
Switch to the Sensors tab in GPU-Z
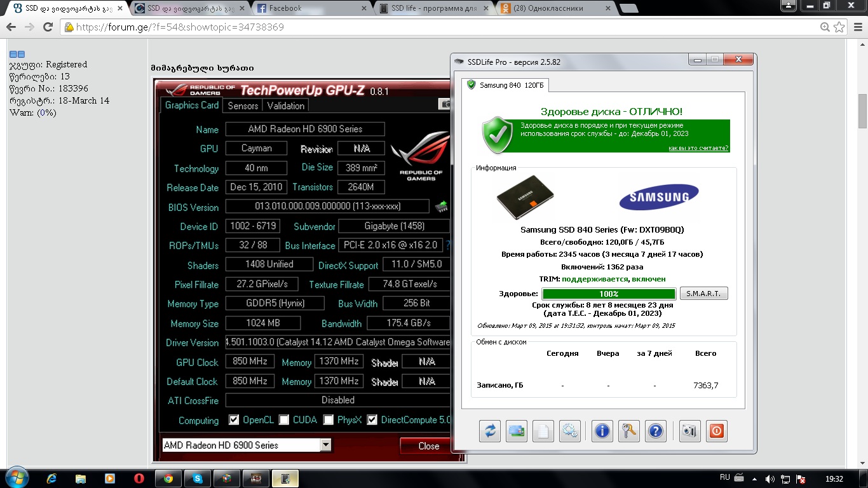click(243, 106)
